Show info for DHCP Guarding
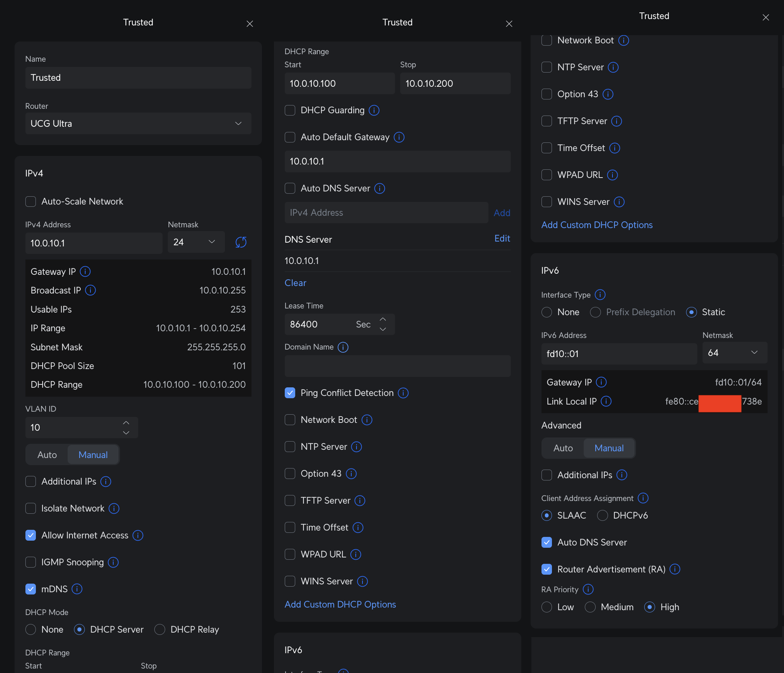Image resolution: width=784 pixels, height=673 pixels. click(374, 110)
